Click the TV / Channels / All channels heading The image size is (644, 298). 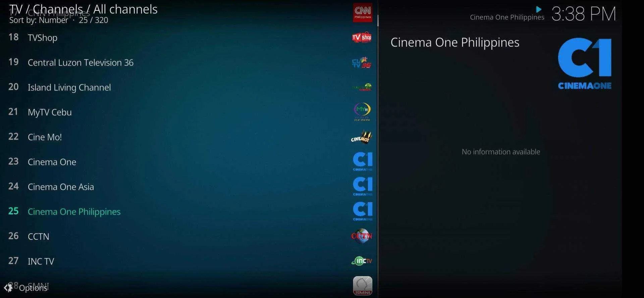click(83, 9)
